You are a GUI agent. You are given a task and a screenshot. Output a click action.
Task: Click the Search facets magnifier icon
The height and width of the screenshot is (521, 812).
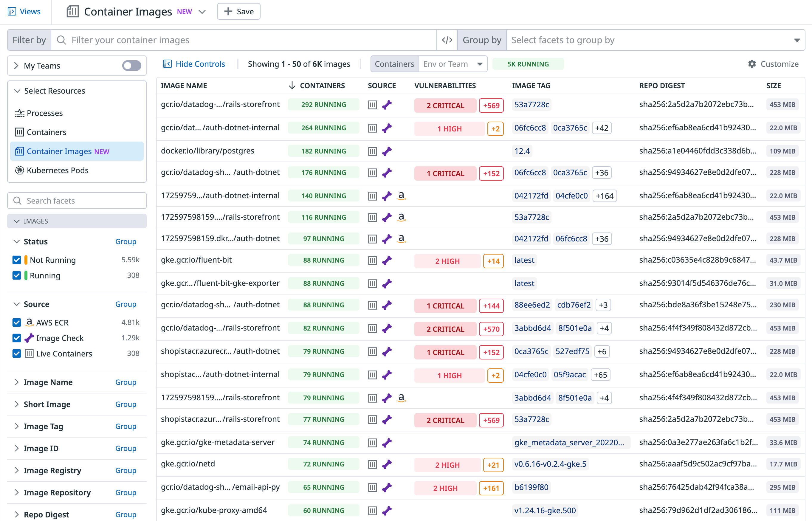coord(17,201)
